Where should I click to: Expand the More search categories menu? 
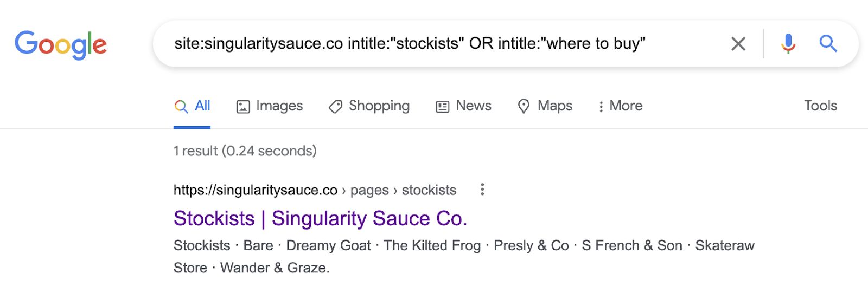coord(620,106)
